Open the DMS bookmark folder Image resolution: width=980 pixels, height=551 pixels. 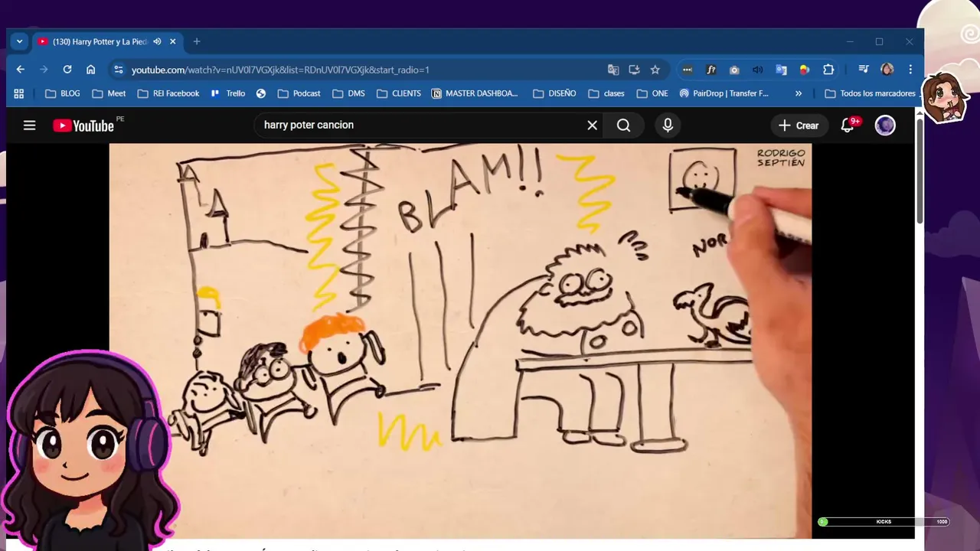click(x=348, y=93)
